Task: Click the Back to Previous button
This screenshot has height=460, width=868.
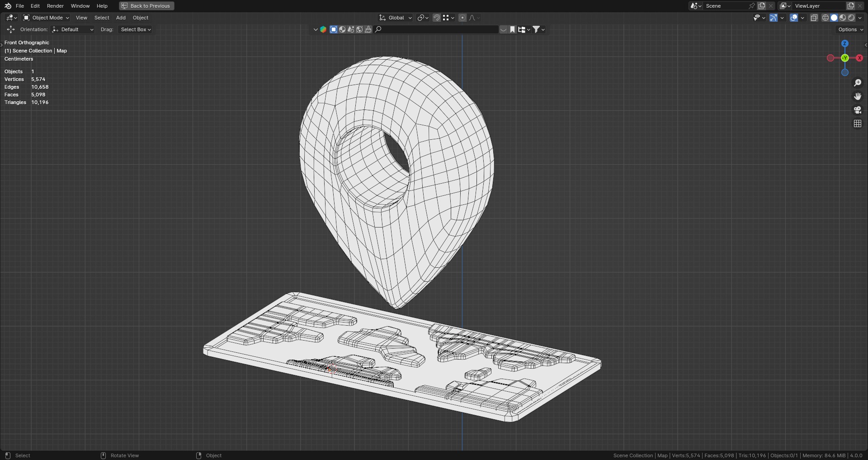Action: click(146, 6)
